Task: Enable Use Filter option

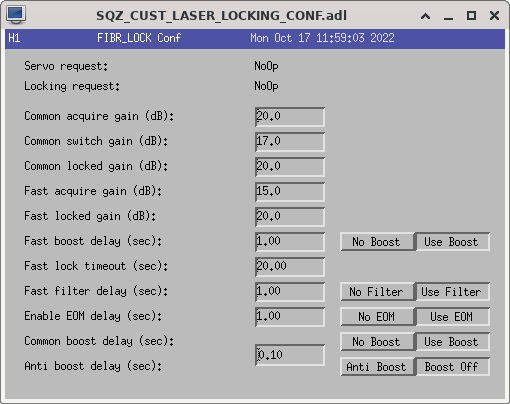Action: point(452,292)
